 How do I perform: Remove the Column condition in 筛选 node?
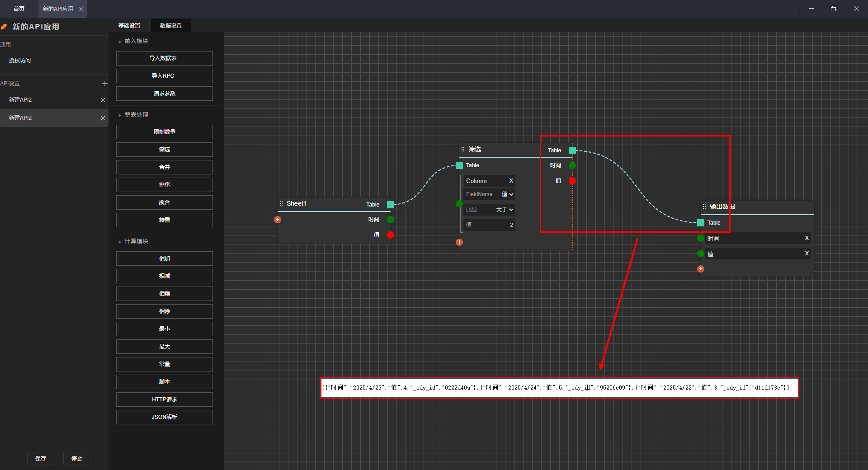(511, 181)
